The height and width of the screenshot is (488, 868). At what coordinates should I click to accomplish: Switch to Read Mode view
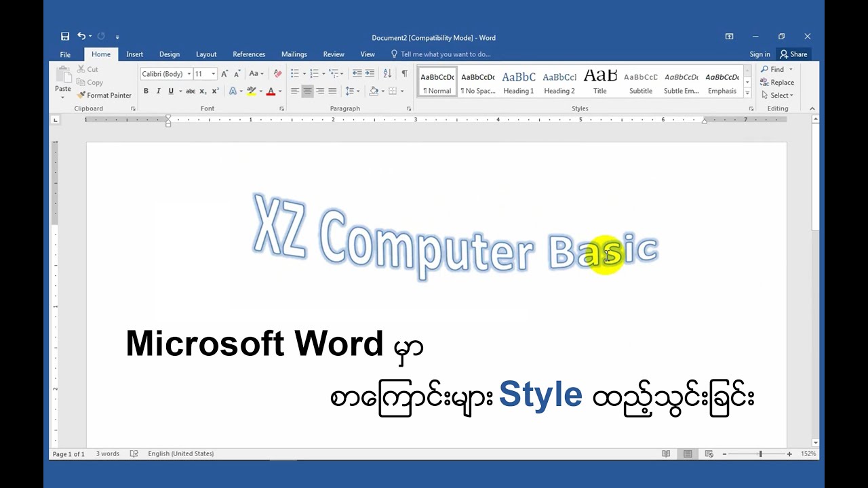(667, 454)
